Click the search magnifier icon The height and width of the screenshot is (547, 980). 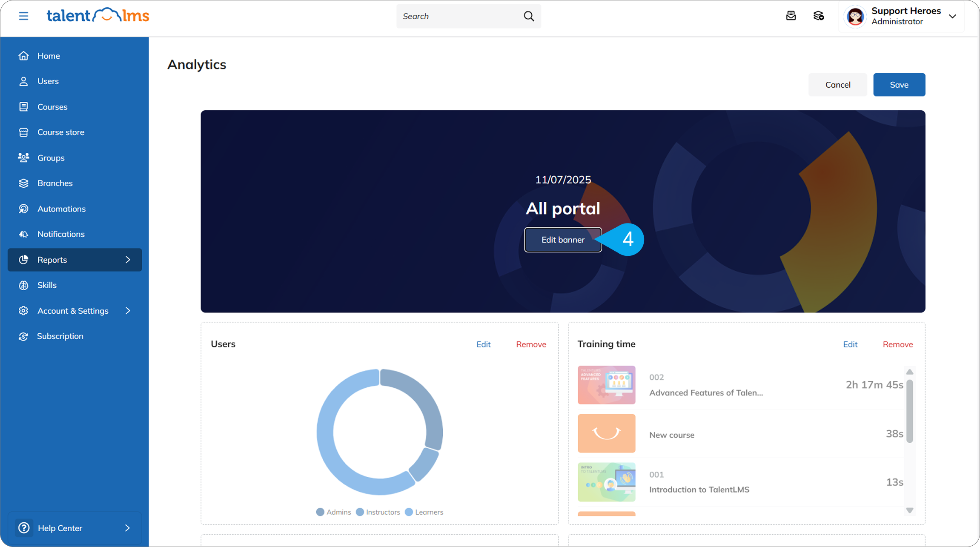coord(529,16)
